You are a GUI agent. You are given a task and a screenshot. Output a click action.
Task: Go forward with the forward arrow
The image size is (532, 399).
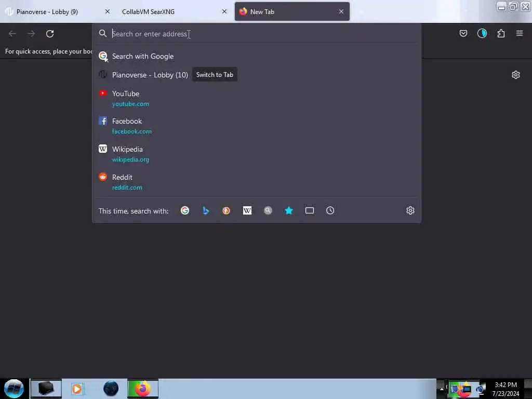[x=31, y=34]
